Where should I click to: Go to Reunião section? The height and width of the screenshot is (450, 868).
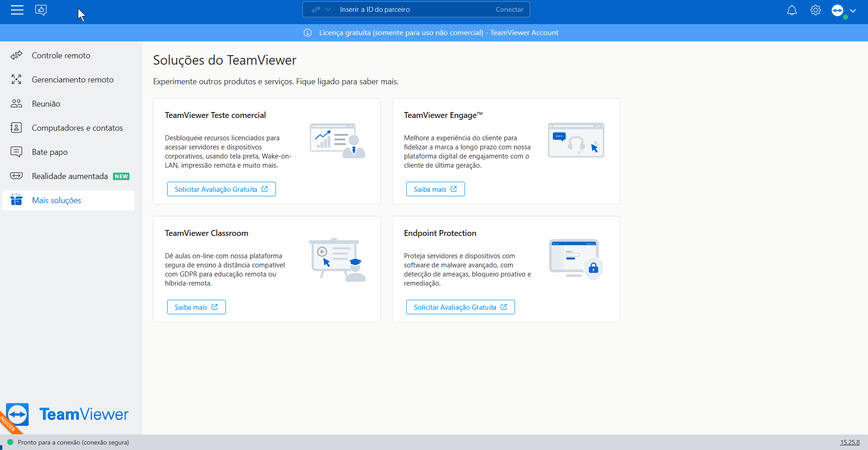coord(69,104)
